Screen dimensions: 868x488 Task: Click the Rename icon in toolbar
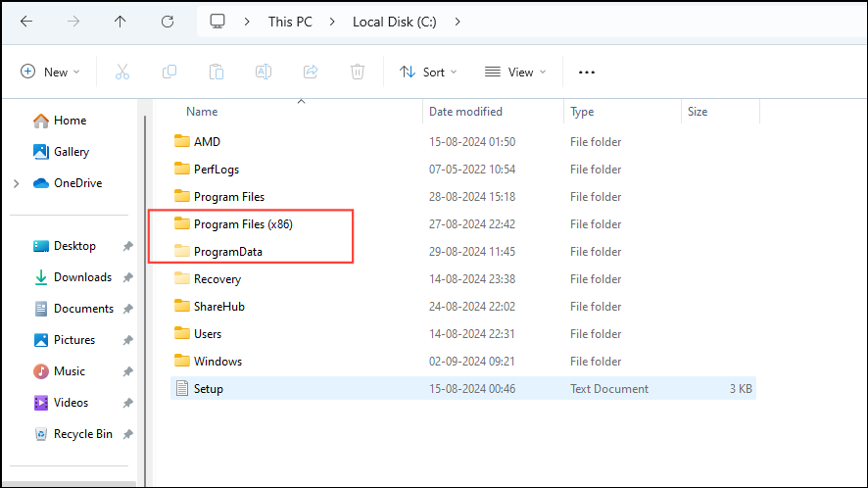(264, 72)
